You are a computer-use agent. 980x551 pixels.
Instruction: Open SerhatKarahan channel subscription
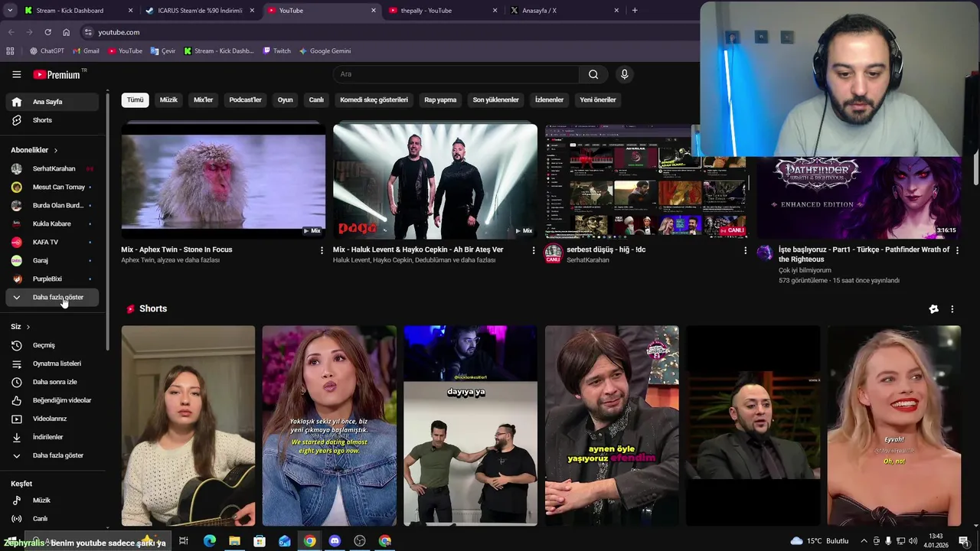pos(52,168)
